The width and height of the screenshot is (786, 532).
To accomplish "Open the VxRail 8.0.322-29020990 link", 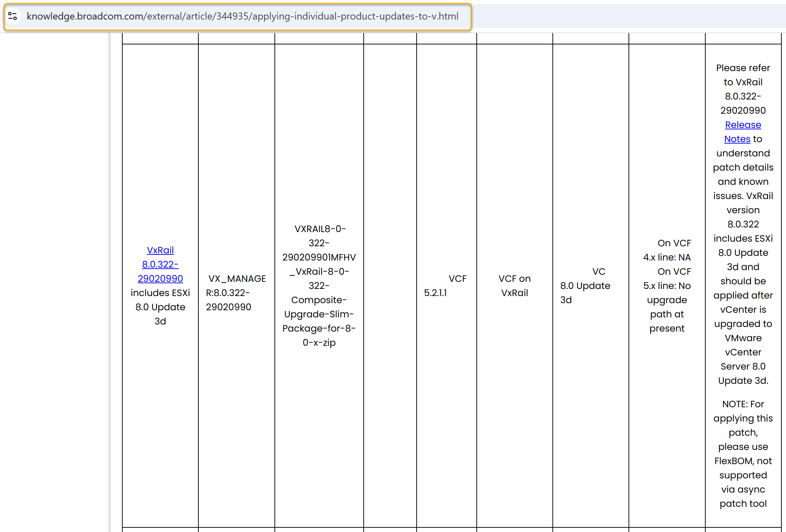I will click(x=160, y=251).
